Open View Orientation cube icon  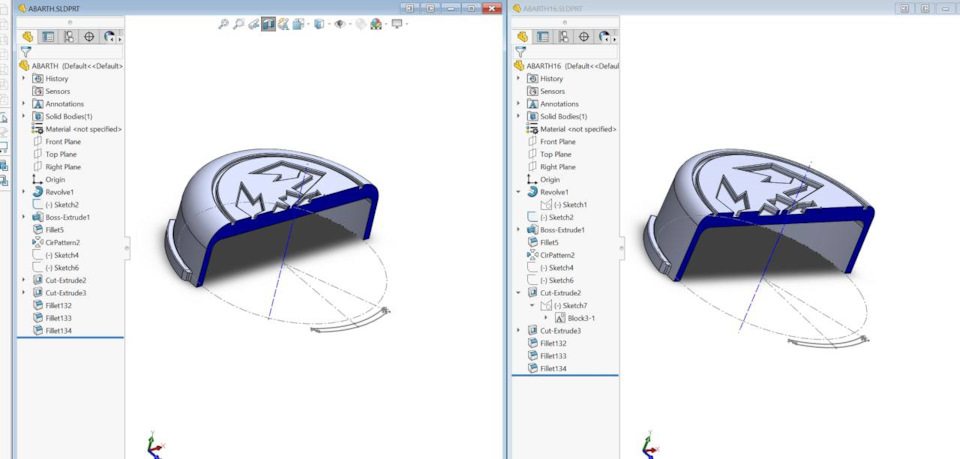point(298,24)
